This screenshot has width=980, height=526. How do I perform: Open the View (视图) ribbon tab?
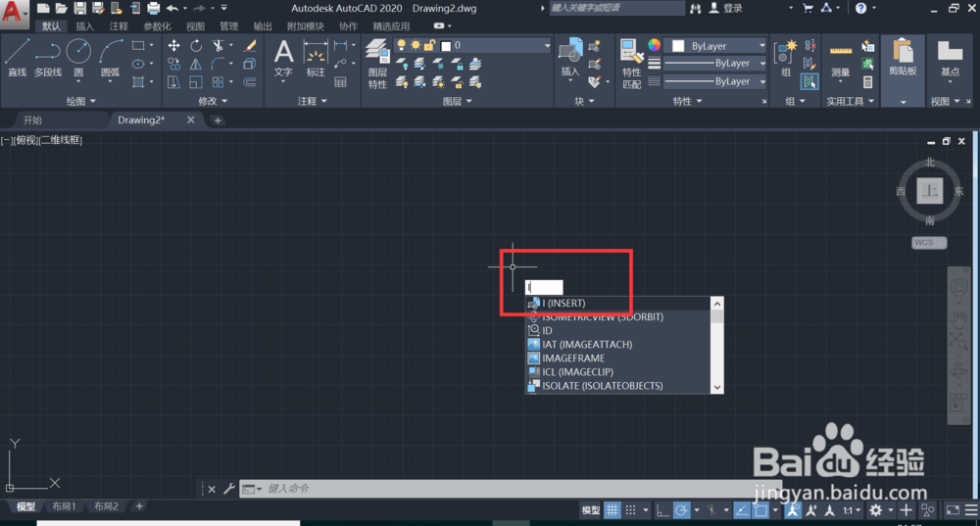tap(195, 26)
